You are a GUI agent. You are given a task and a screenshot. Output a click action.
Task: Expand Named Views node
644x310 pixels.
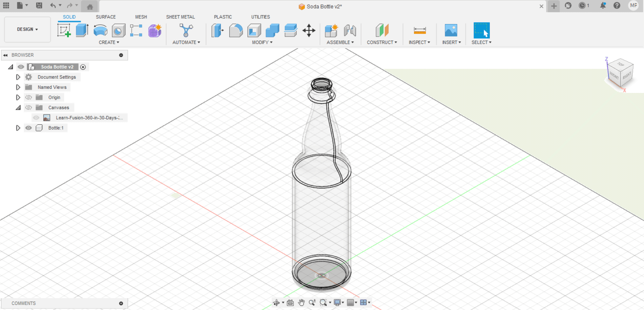[18, 87]
